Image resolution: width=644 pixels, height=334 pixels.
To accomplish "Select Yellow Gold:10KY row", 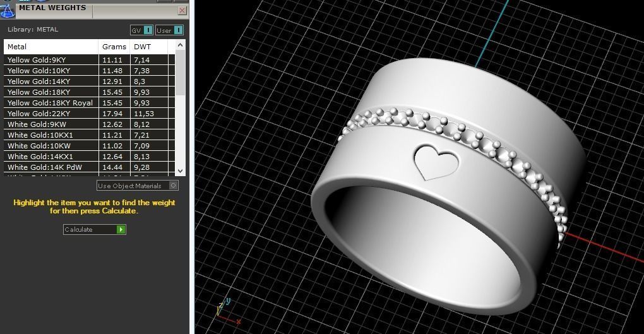I will click(89, 71).
